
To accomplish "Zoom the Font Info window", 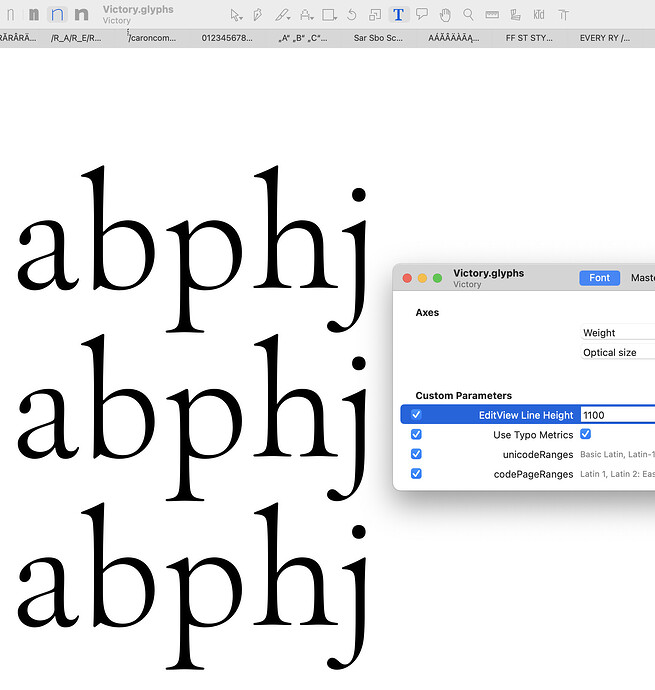I will (437, 278).
